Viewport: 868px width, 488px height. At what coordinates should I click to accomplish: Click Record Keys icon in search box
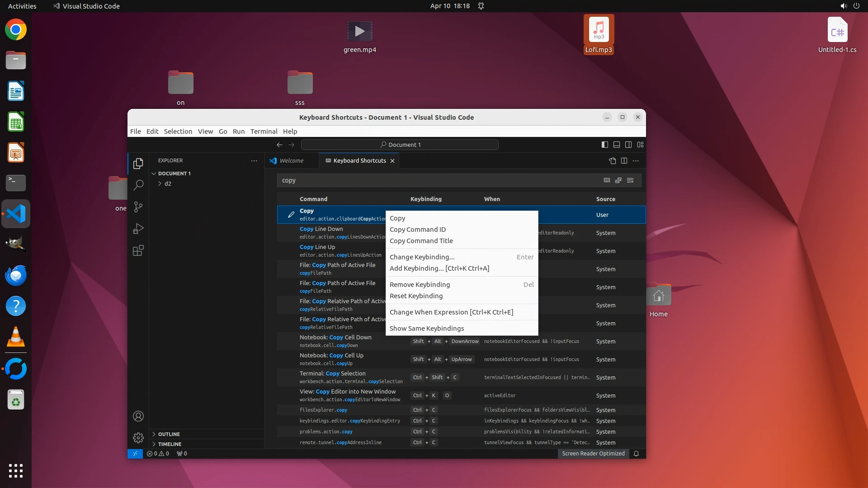(607, 180)
